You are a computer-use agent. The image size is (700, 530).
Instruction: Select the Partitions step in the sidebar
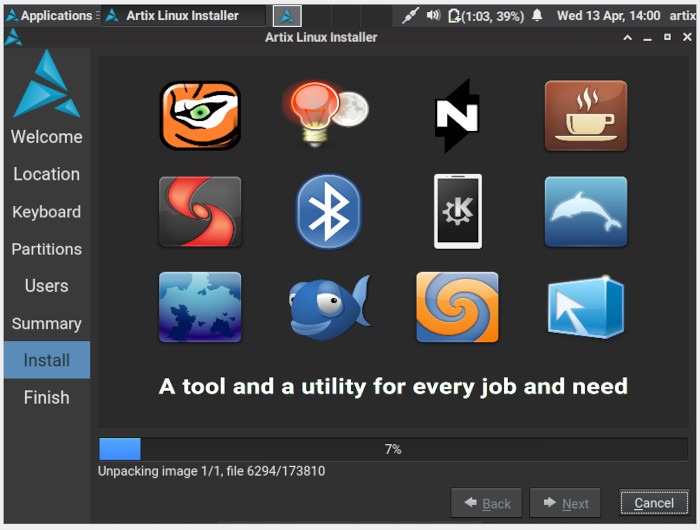(47, 249)
